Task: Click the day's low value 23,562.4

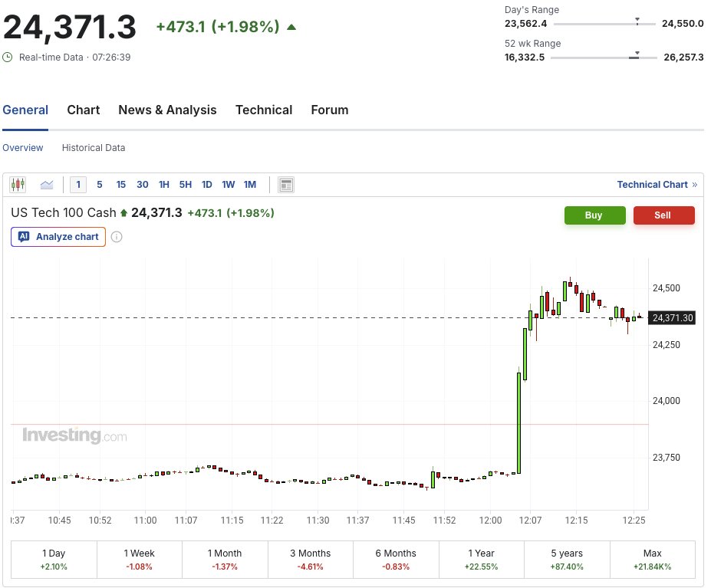Action: coord(526,24)
